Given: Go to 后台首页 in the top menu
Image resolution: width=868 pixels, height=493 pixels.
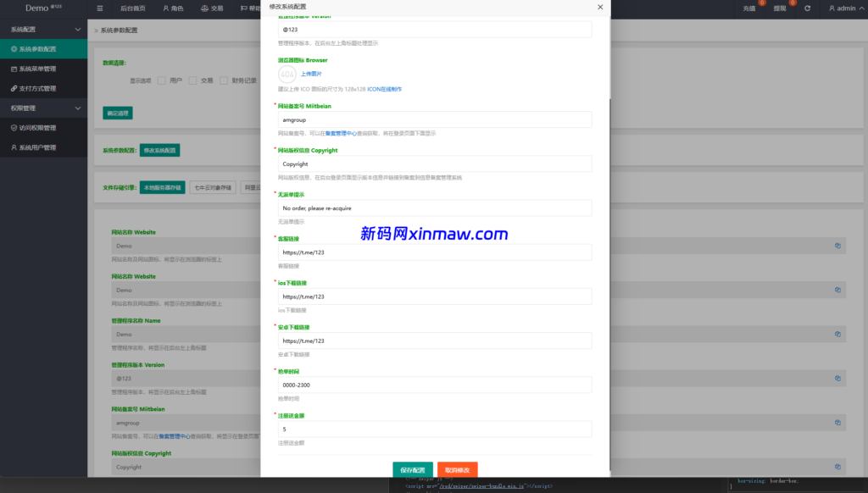Looking at the screenshot, I should coord(134,8).
